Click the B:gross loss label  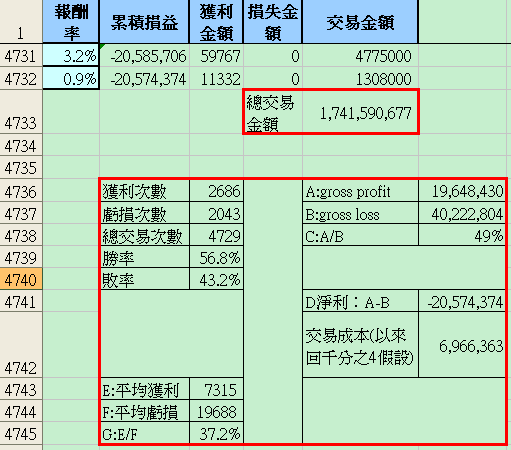pyautogui.click(x=360, y=213)
